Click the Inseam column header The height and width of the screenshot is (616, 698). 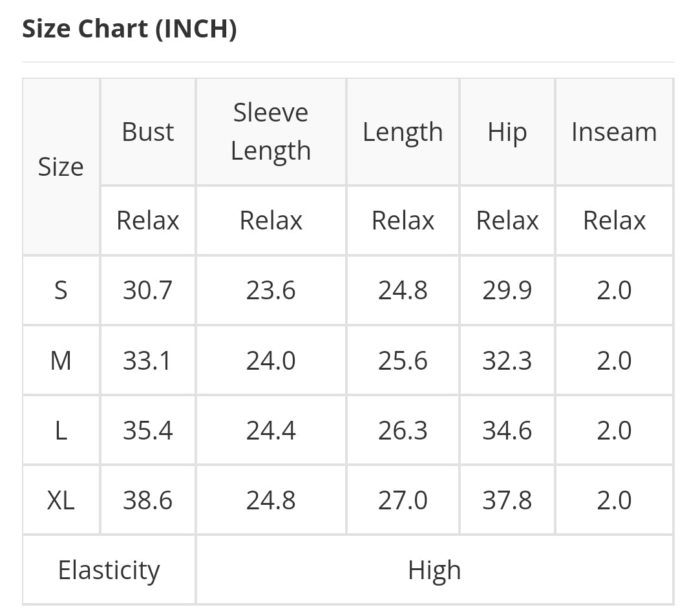pyautogui.click(x=614, y=132)
